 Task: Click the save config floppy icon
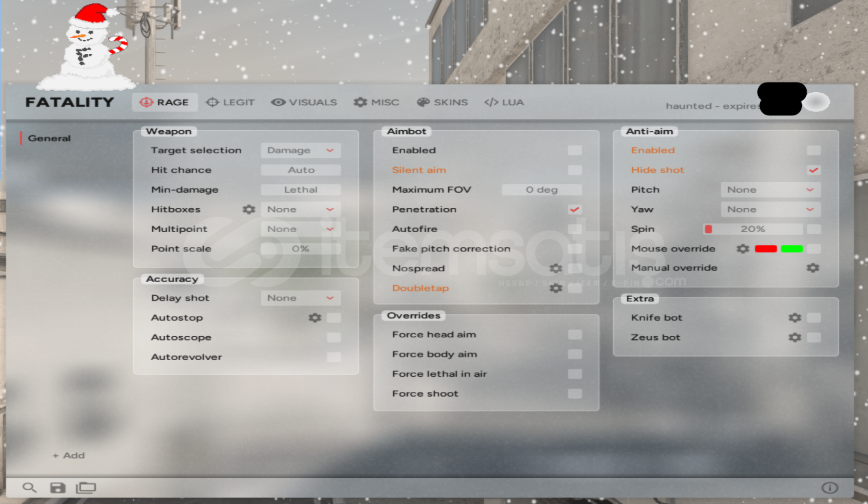(58, 488)
